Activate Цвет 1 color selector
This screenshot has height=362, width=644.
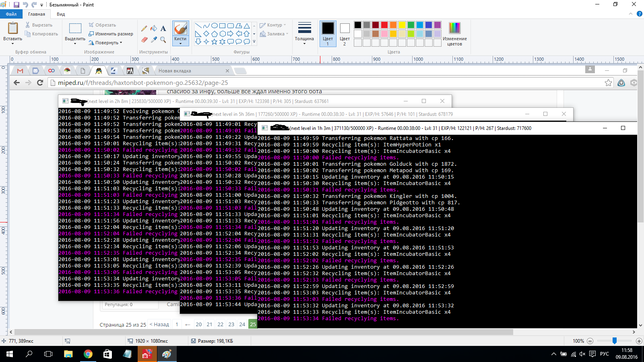pyautogui.click(x=328, y=34)
